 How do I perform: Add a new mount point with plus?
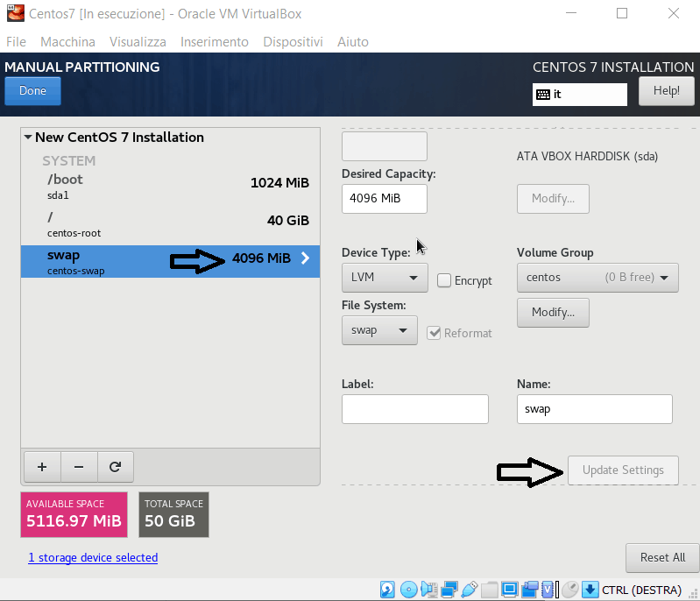[x=42, y=467]
